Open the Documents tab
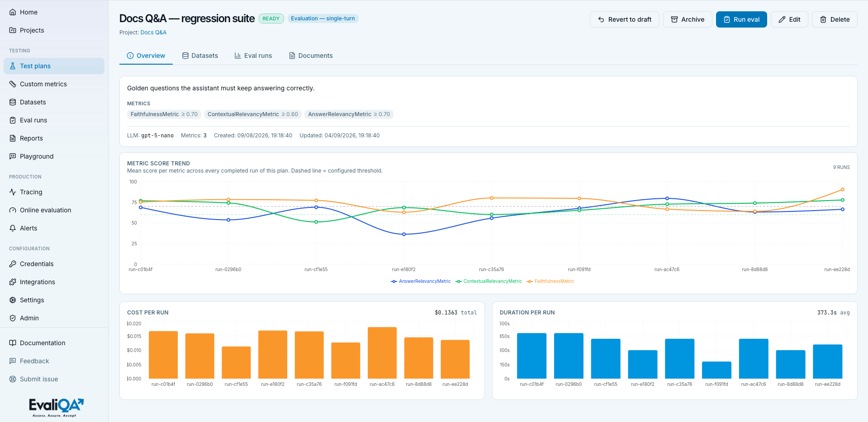This screenshot has height=422, width=868. (311, 56)
